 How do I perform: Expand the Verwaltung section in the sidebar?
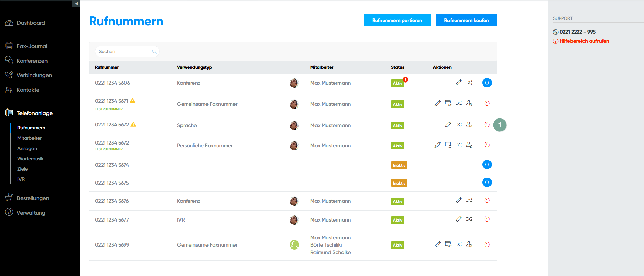[31, 213]
